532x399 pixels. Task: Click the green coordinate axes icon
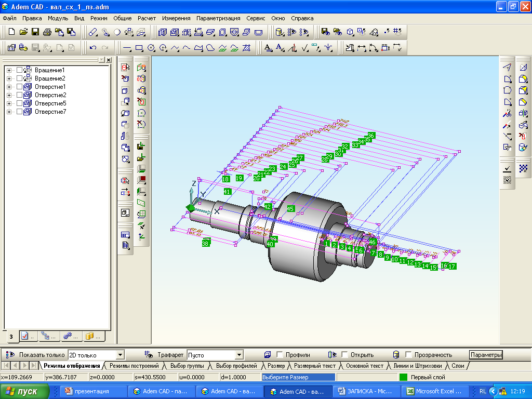click(x=141, y=236)
